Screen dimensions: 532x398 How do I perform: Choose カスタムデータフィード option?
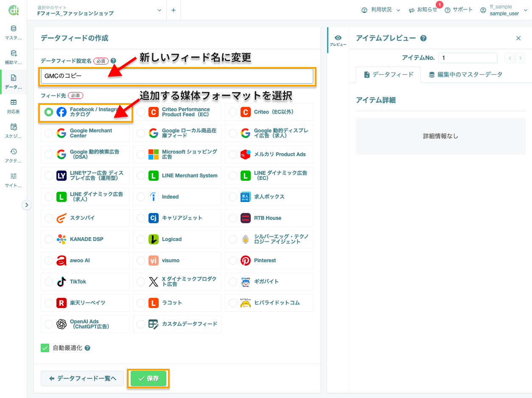point(177,324)
